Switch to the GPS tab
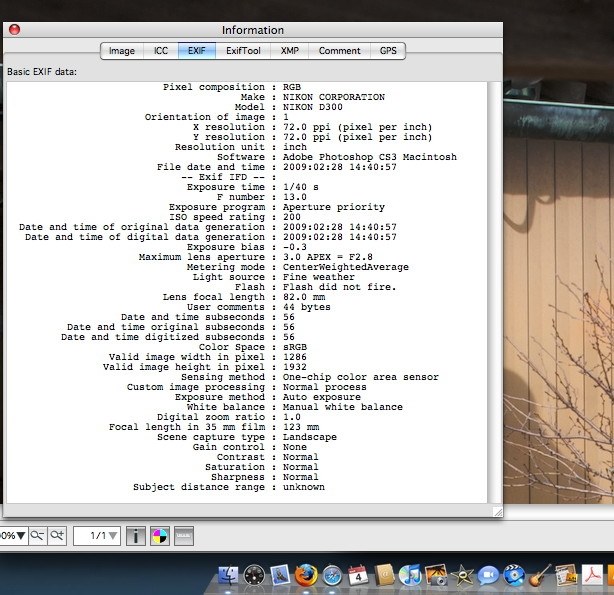Image resolution: width=614 pixels, height=595 pixels. [388, 51]
